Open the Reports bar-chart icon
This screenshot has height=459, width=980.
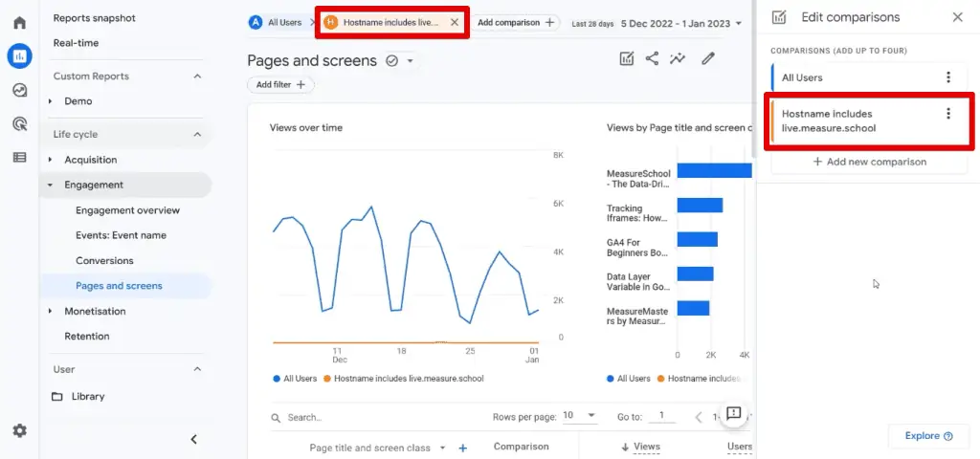click(x=19, y=56)
